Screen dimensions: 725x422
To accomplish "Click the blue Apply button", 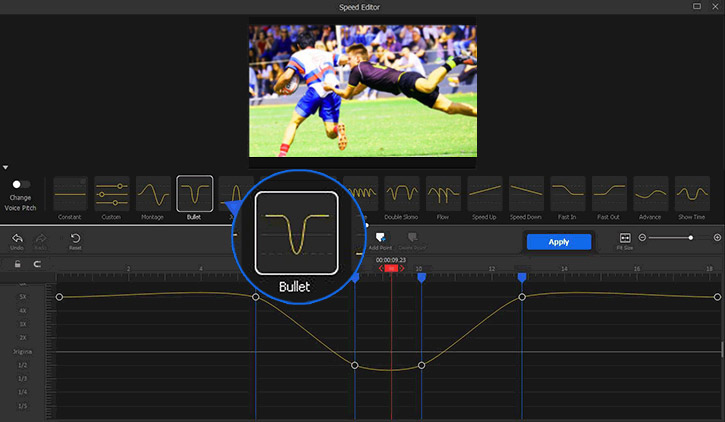I will coord(559,242).
